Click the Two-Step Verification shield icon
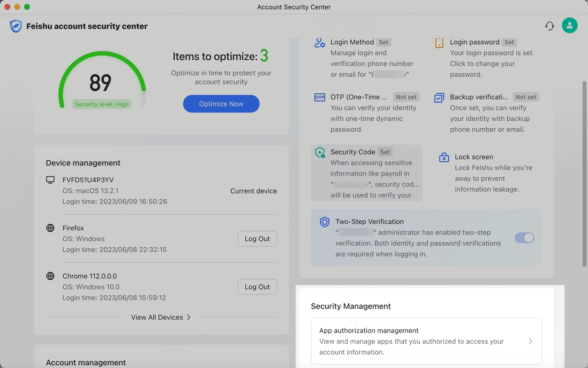 coord(324,222)
